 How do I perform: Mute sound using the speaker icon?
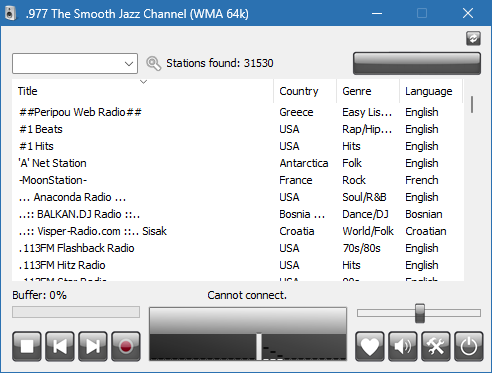pyautogui.click(x=402, y=346)
